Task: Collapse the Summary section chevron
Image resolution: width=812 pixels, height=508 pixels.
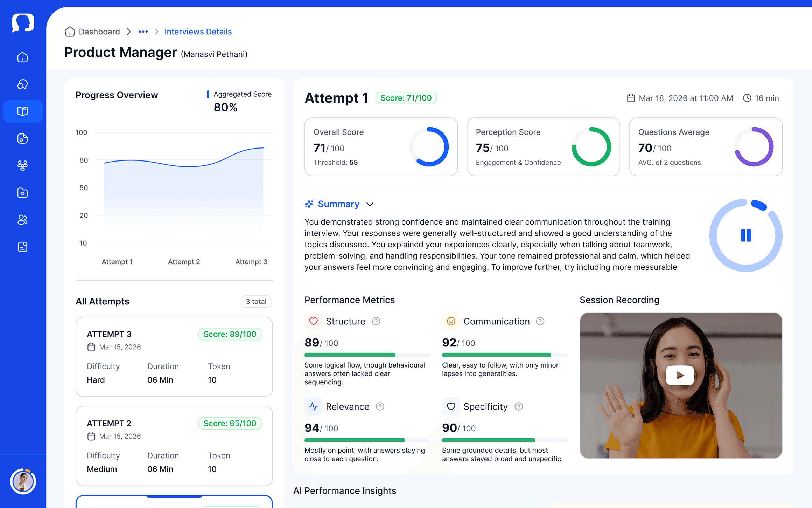Action: click(x=370, y=204)
